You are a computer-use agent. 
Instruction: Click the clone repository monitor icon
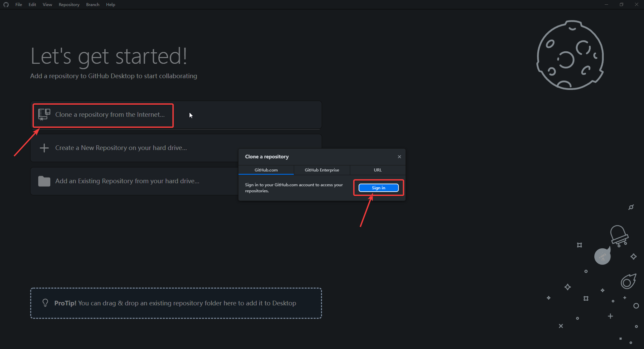point(44,114)
